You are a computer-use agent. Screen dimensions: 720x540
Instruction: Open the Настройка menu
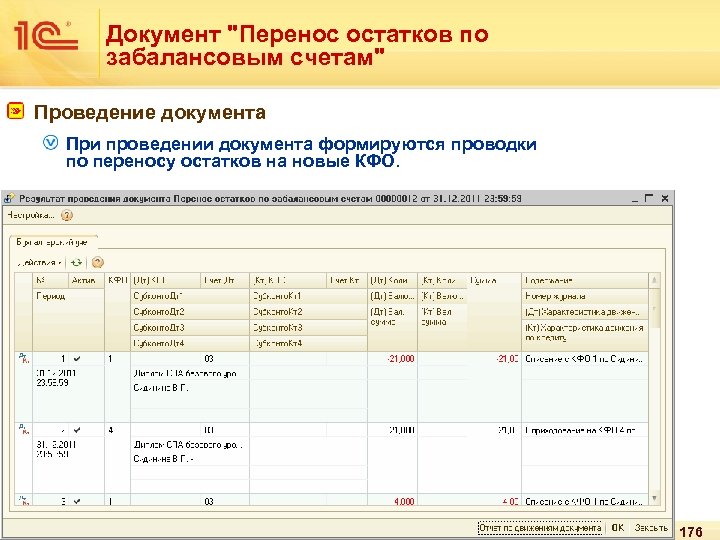pos(31,215)
